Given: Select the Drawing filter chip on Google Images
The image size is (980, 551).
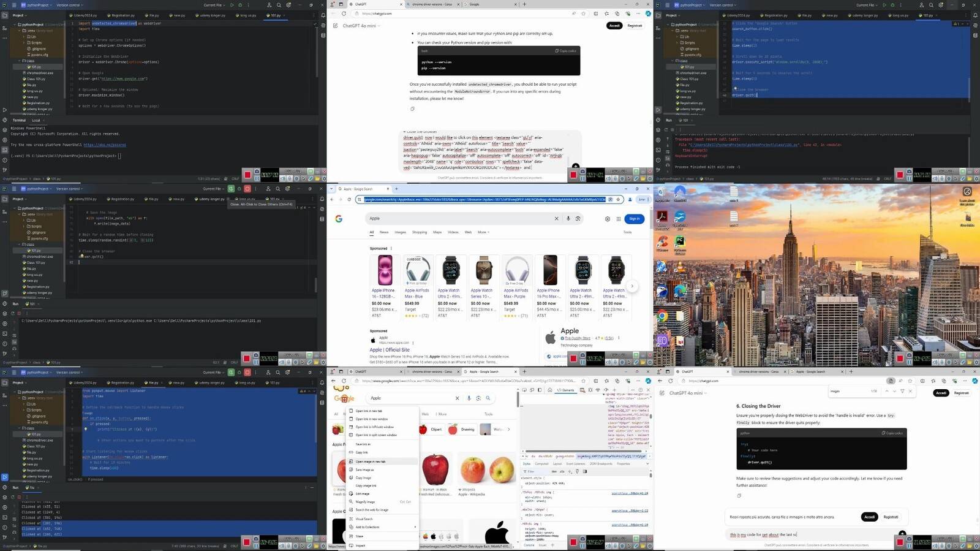Looking at the screenshot, I should [x=462, y=429].
